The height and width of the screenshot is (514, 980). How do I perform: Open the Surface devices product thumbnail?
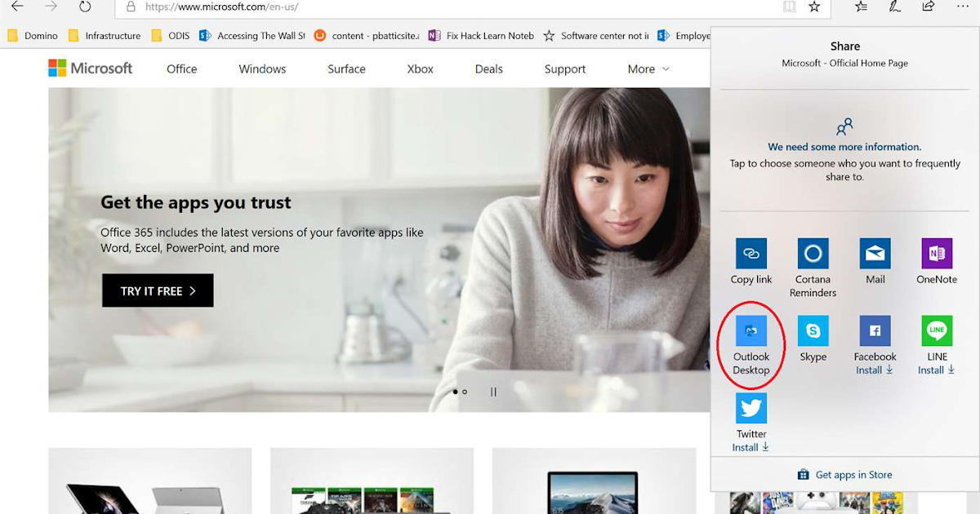pos(150,481)
